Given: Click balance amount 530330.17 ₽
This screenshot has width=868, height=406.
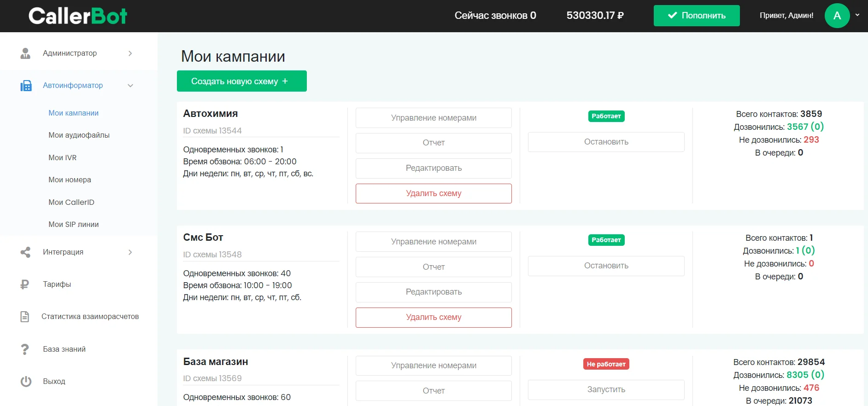Looking at the screenshot, I should [595, 16].
